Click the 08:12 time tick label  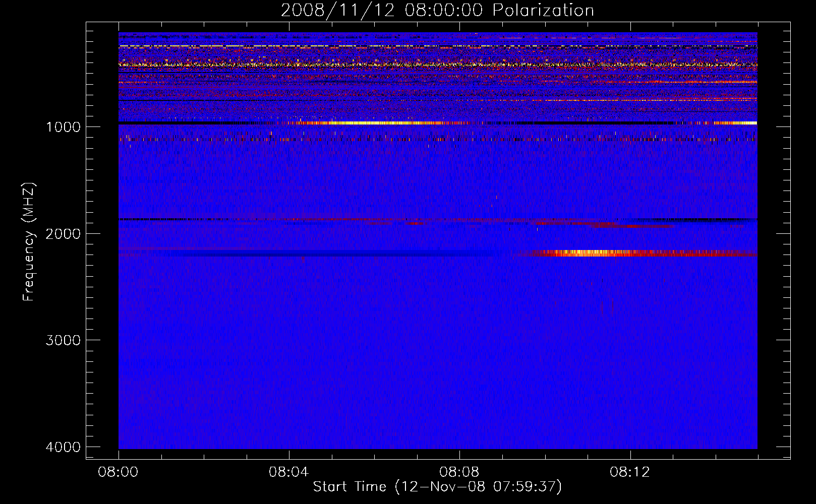630,472
